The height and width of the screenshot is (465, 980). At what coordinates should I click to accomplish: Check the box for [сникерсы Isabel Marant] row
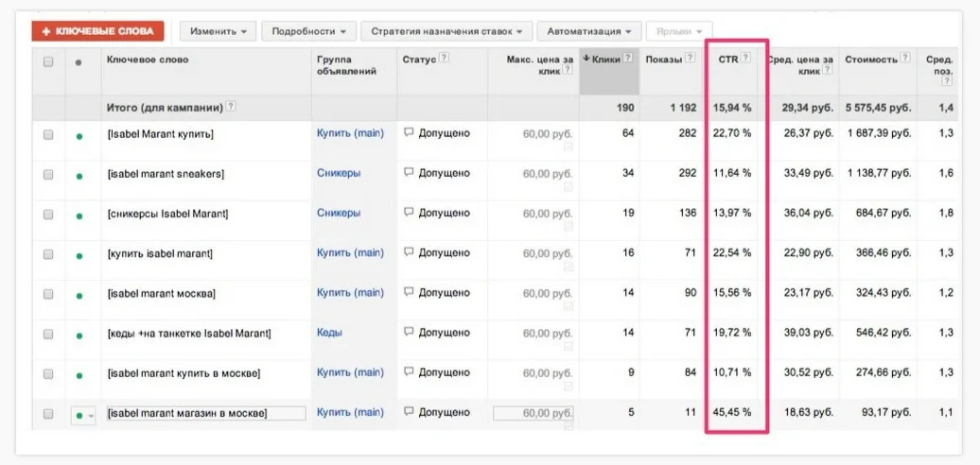[x=48, y=215]
